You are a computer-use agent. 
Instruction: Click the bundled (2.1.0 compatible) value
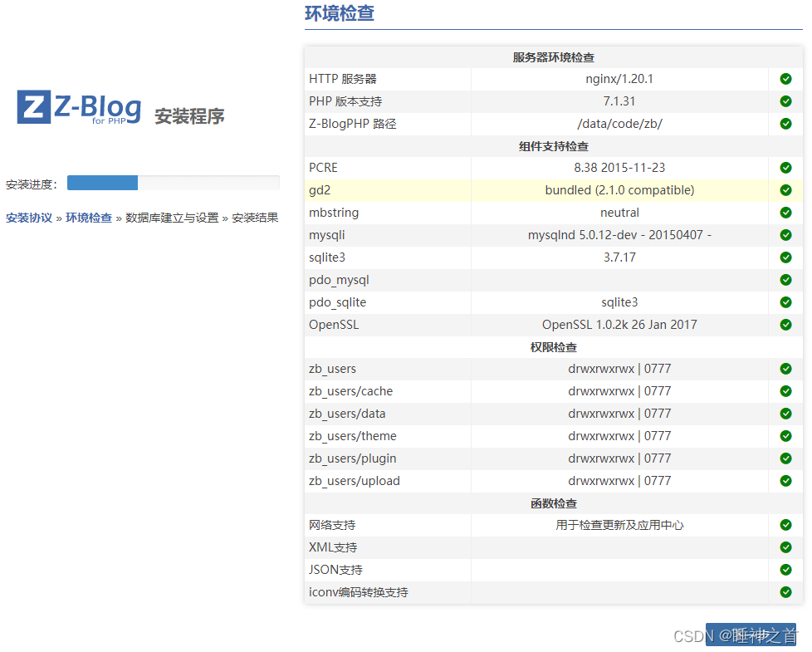pos(619,190)
